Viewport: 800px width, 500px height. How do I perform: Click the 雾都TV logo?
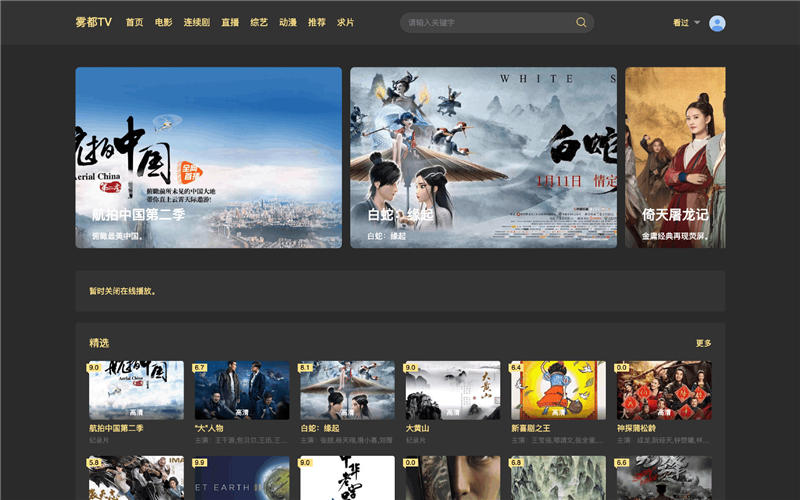(x=93, y=22)
